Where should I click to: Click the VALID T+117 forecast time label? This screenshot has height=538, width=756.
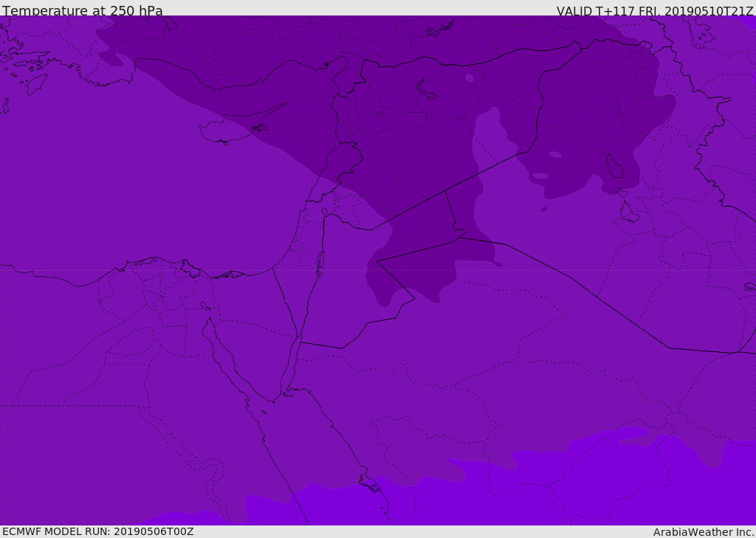pos(654,11)
